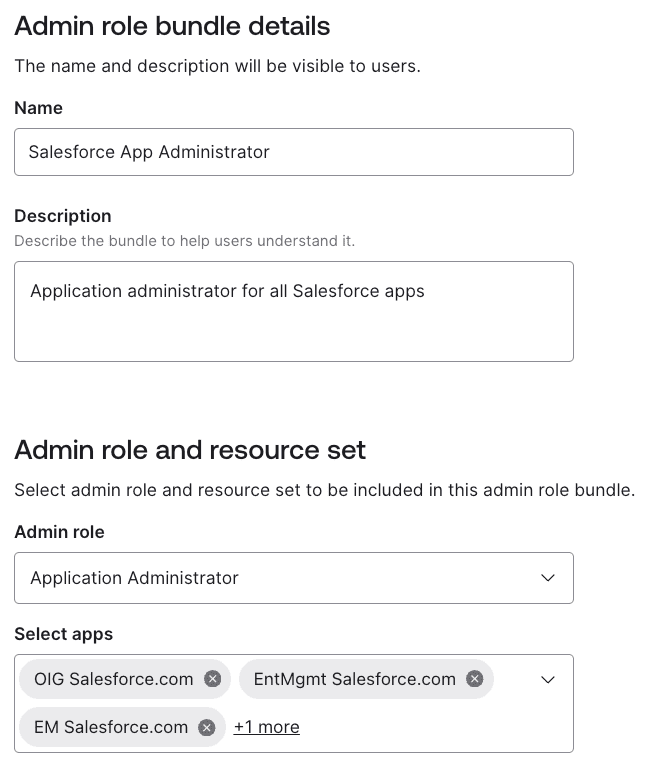Viewport: 649px width, 761px height.
Task: Click the Name field label
Action: [38, 108]
